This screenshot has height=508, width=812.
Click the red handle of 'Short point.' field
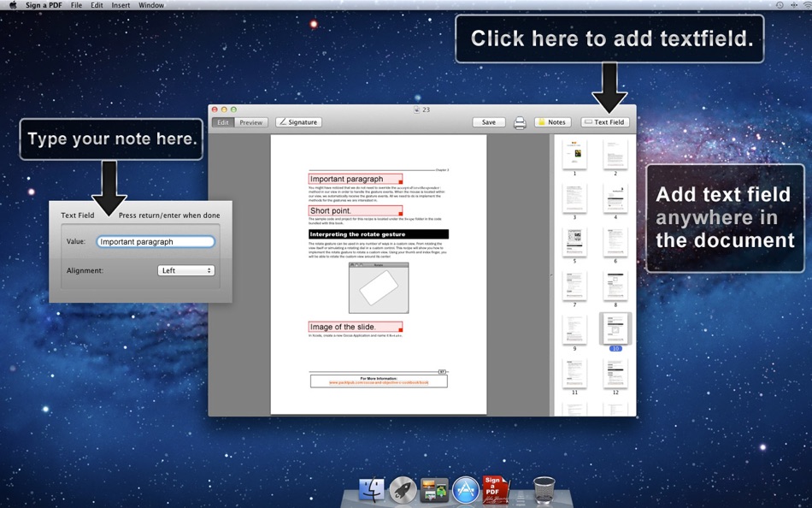coord(400,214)
